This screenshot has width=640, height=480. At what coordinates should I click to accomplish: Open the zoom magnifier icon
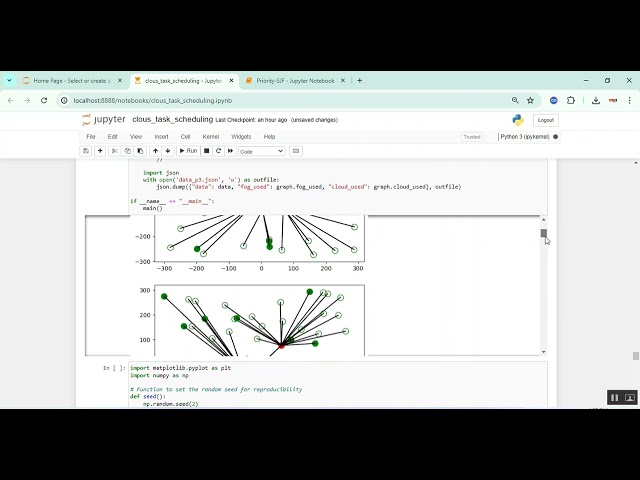tap(515, 100)
